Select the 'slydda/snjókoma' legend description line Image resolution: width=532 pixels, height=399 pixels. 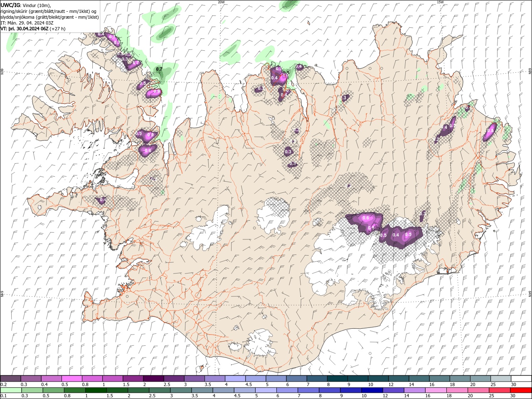(50, 17)
